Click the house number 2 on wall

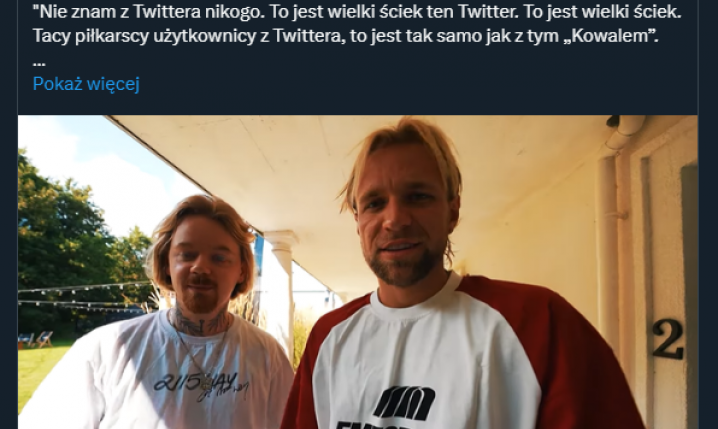point(668,339)
